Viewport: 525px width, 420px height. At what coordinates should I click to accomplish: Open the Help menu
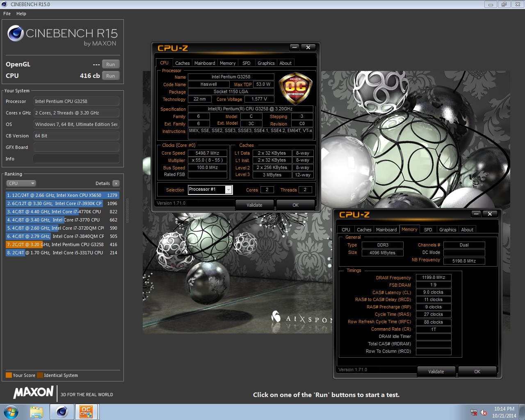(x=21, y=14)
